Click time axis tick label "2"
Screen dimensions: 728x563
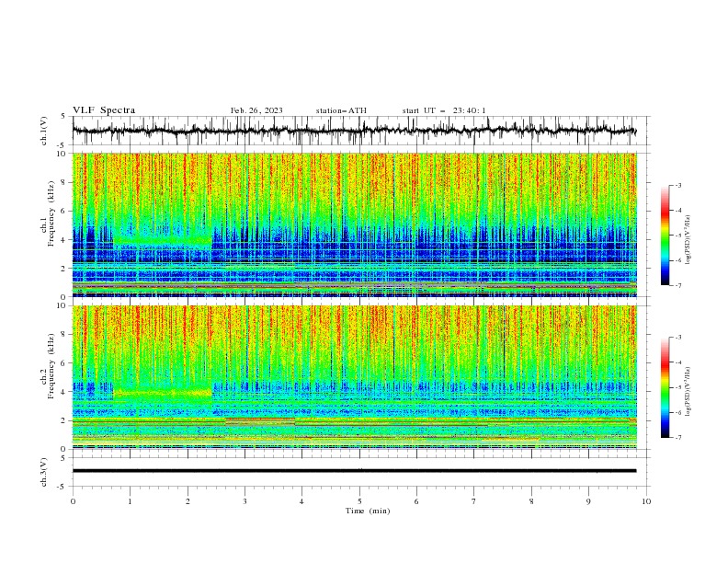pyautogui.click(x=188, y=501)
